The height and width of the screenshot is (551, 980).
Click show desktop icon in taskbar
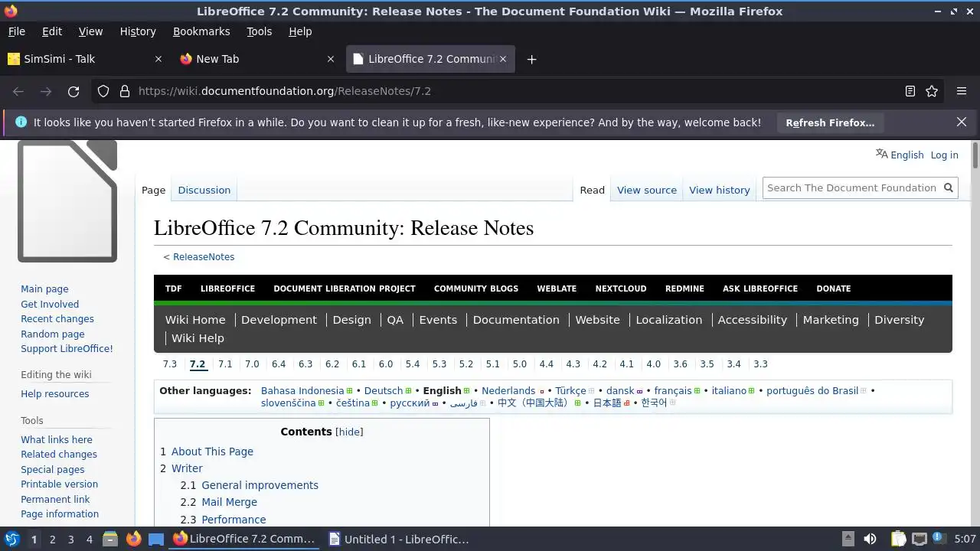point(156,539)
